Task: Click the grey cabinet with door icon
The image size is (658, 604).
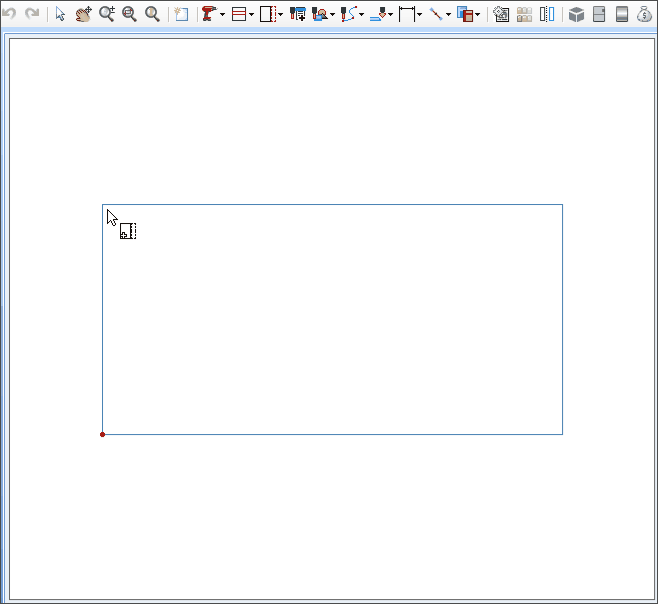Action: (x=599, y=14)
